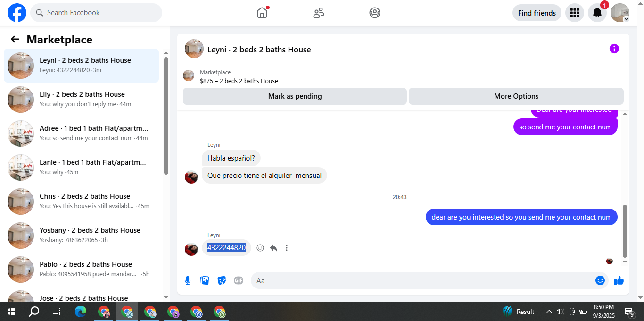Click the '$875 – 2 beds 2 baths House' text
The image size is (644, 321).
tap(239, 81)
